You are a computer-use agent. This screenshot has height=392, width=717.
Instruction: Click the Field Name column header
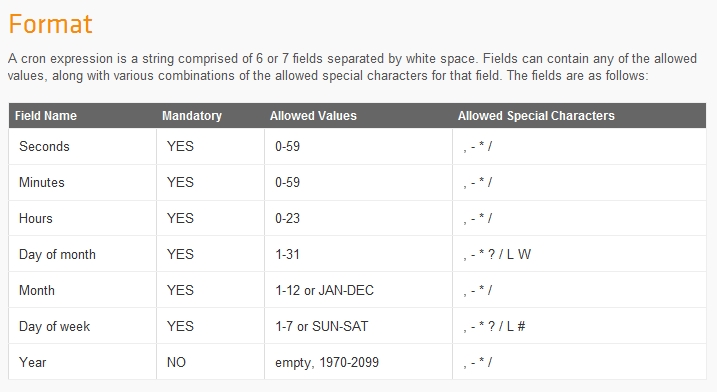tap(46, 116)
